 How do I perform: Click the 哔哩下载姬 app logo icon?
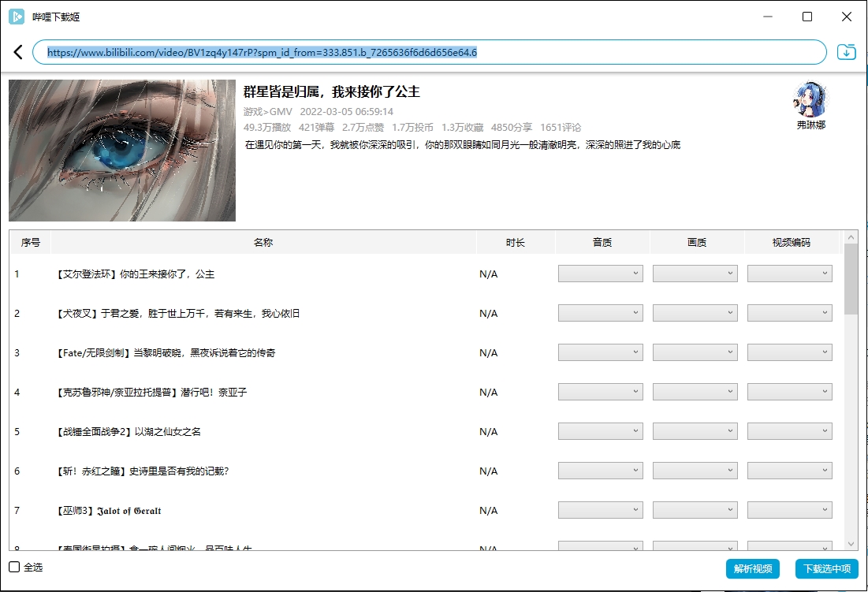17,17
